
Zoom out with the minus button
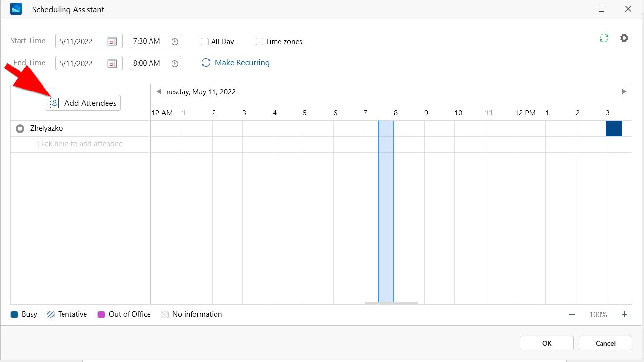coord(572,314)
